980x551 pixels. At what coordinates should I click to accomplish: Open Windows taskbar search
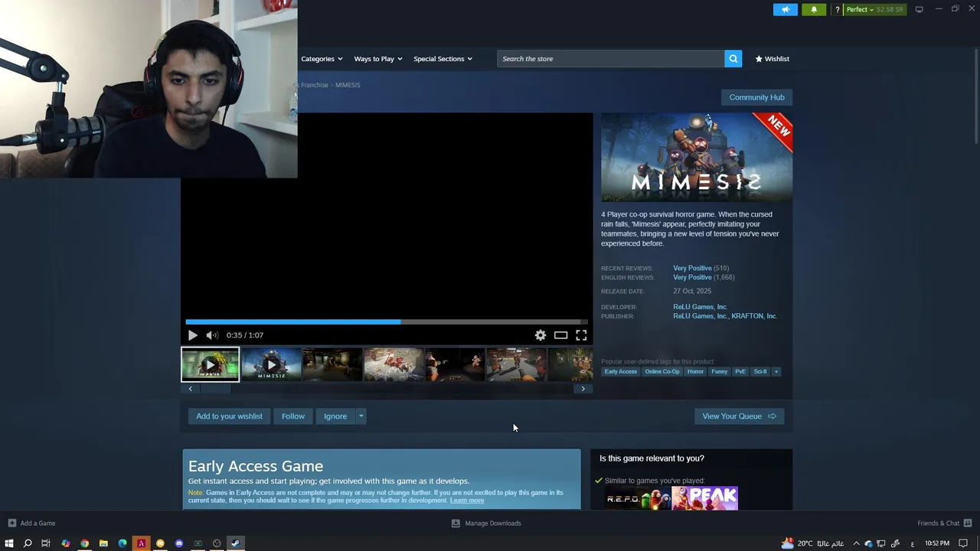(x=28, y=543)
